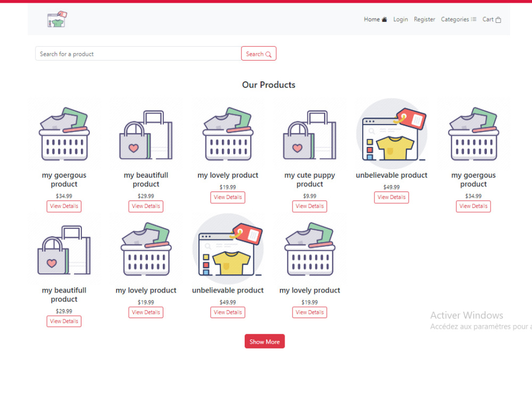Click the 'my cute puppy product' title
Viewport: 532px width, 399px height.
click(x=310, y=179)
